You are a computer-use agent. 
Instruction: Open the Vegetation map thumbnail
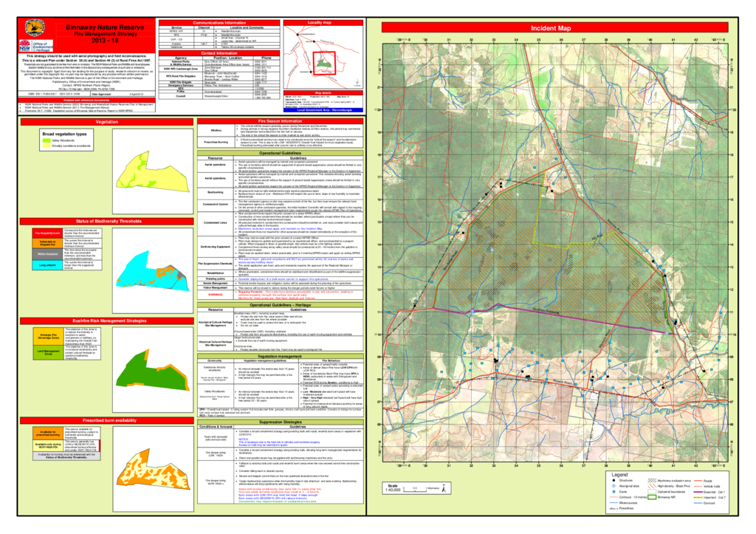pyautogui.click(x=153, y=171)
